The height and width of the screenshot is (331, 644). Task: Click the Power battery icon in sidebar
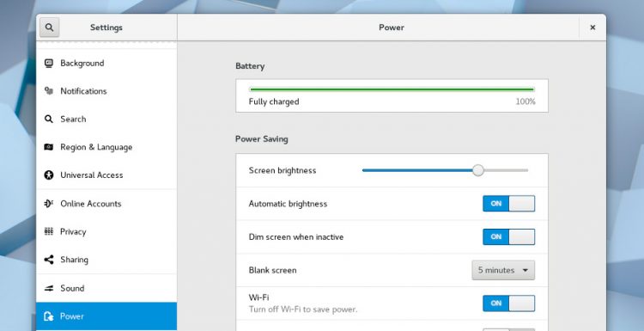point(49,316)
